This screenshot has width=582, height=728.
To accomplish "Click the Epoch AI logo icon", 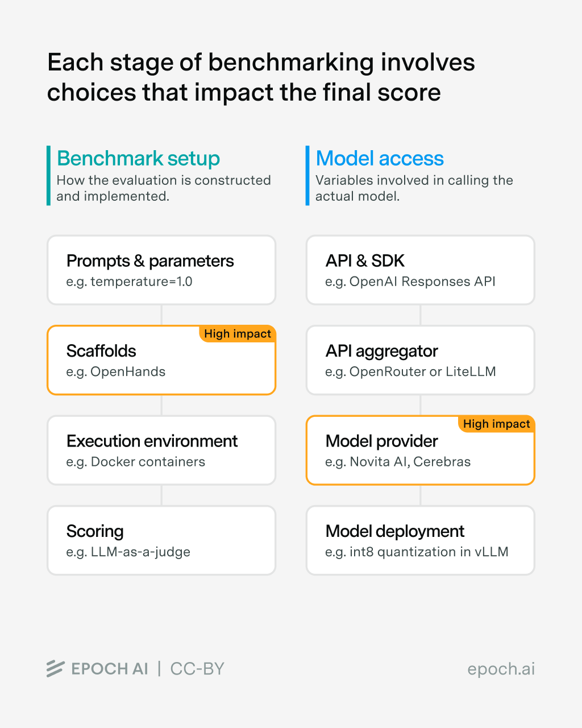I will click(x=55, y=669).
